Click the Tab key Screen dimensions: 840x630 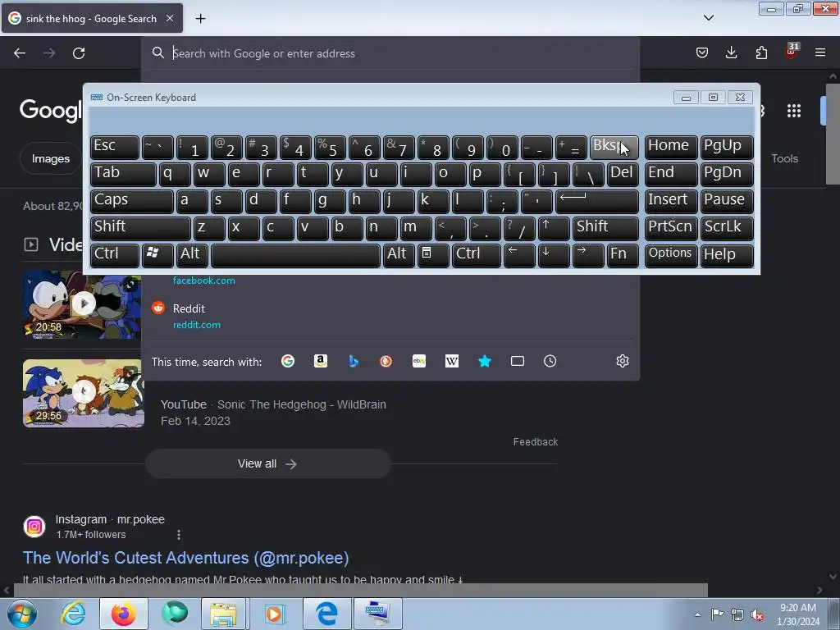[x=123, y=174]
